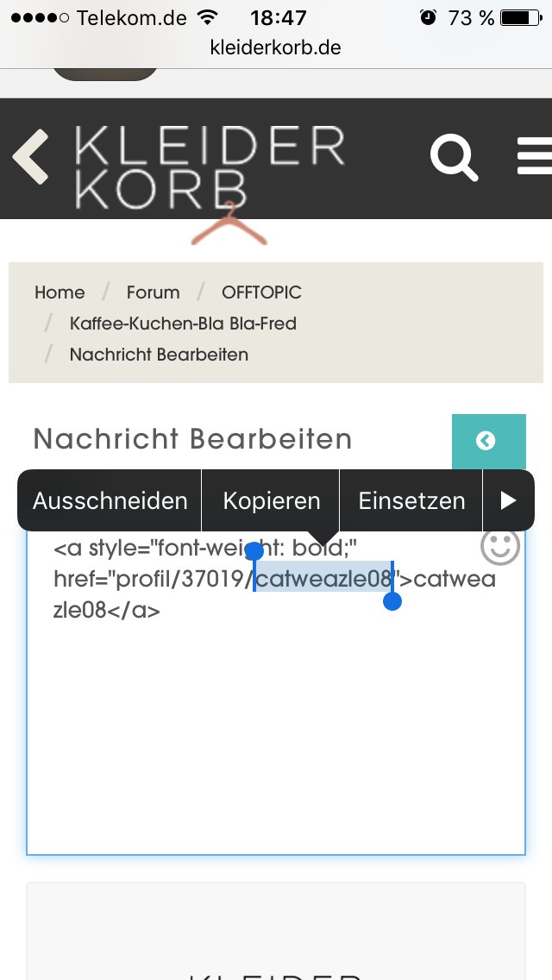Open the smiley emoji picker
The height and width of the screenshot is (980, 552).
point(499,546)
